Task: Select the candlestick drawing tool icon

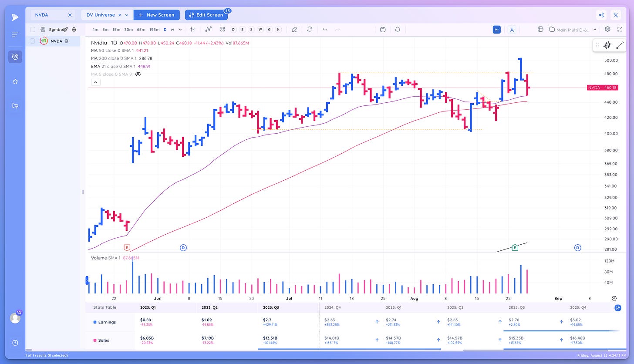Action: point(607,45)
